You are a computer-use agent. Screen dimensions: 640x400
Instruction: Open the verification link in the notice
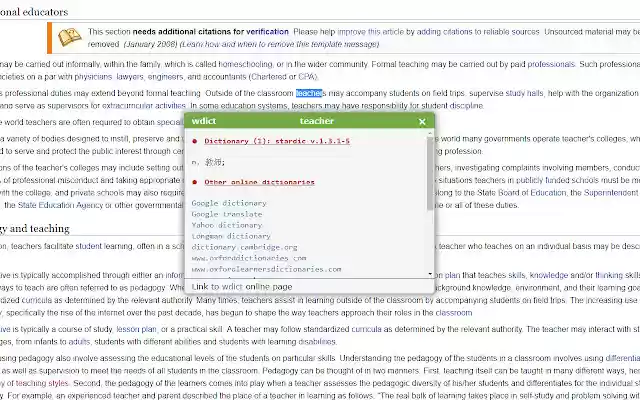[267, 32]
